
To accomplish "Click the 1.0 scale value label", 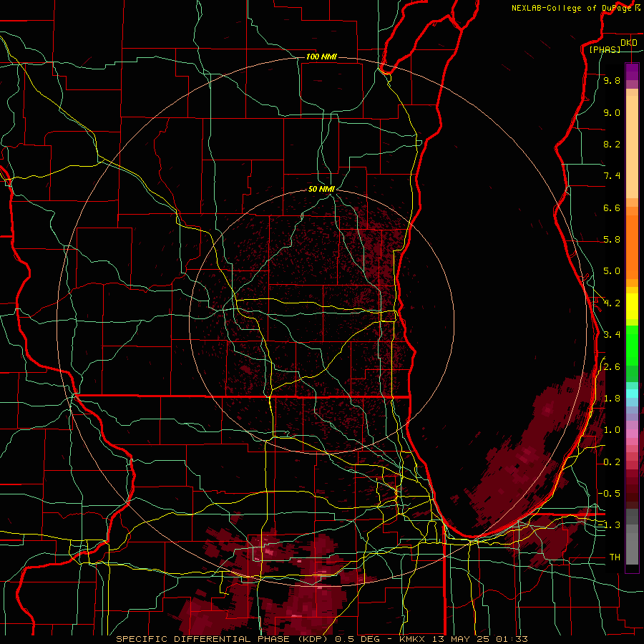I will click(612, 430).
